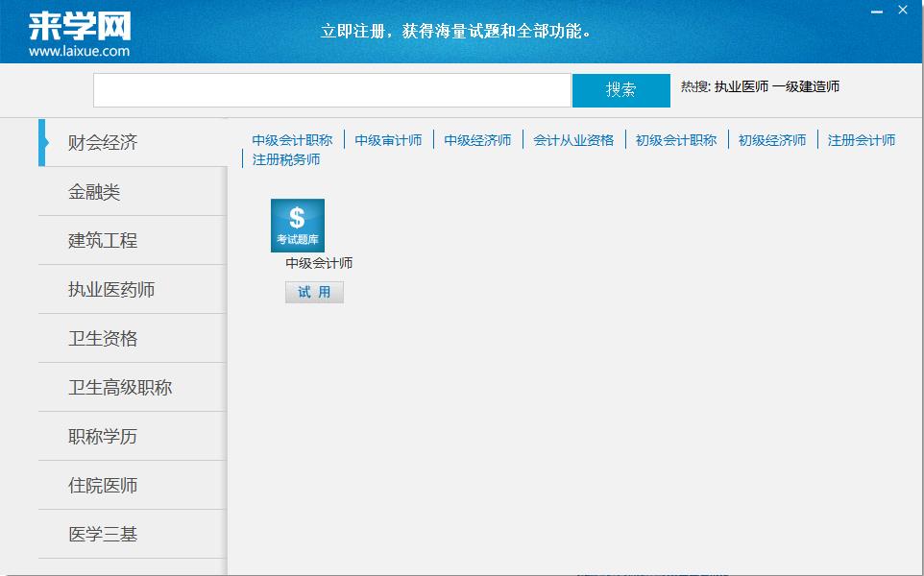The height and width of the screenshot is (576, 924).
Task: Switch to 卫生资格 category
Action: [x=134, y=338]
